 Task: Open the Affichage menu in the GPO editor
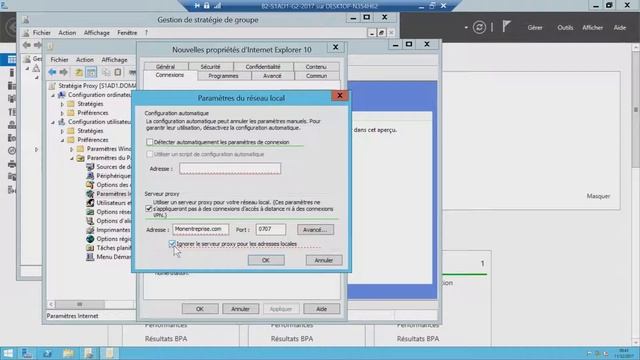pos(114,60)
